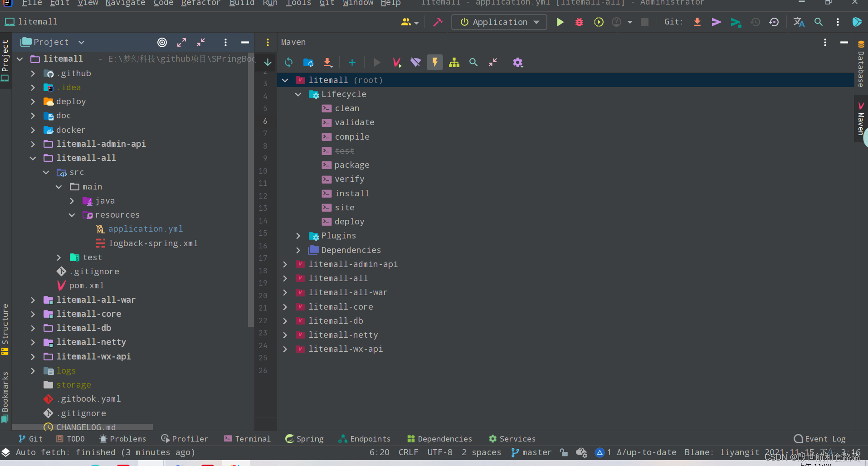Image resolution: width=868 pixels, height=466 pixels.
Task: Click master branch in status bar
Action: click(x=531, y=452)
